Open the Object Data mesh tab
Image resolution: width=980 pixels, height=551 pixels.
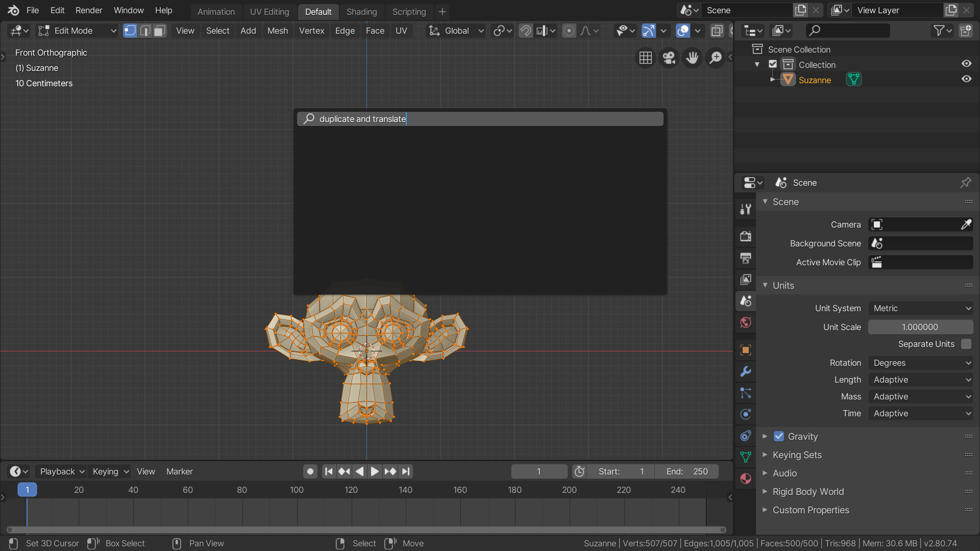[x=746, y=457]
